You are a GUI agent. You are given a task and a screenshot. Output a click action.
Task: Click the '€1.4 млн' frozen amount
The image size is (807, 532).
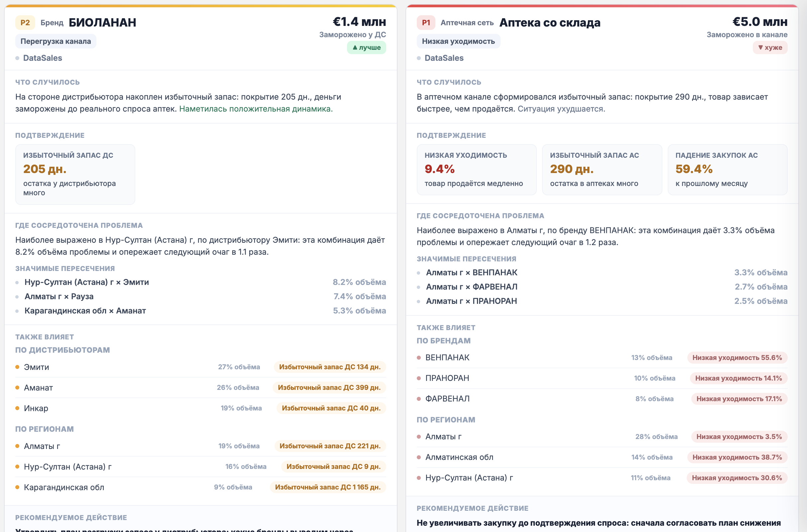(x=359, y=22)
